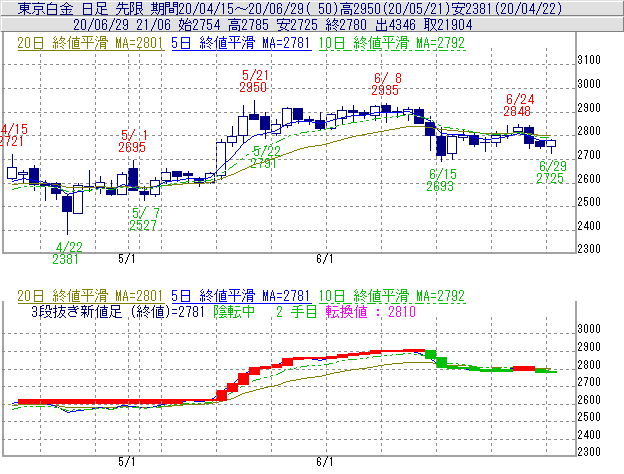The image size is (624, 474).
Task: Click the 5/1 date label under upper chart
Action: (127, 259)
